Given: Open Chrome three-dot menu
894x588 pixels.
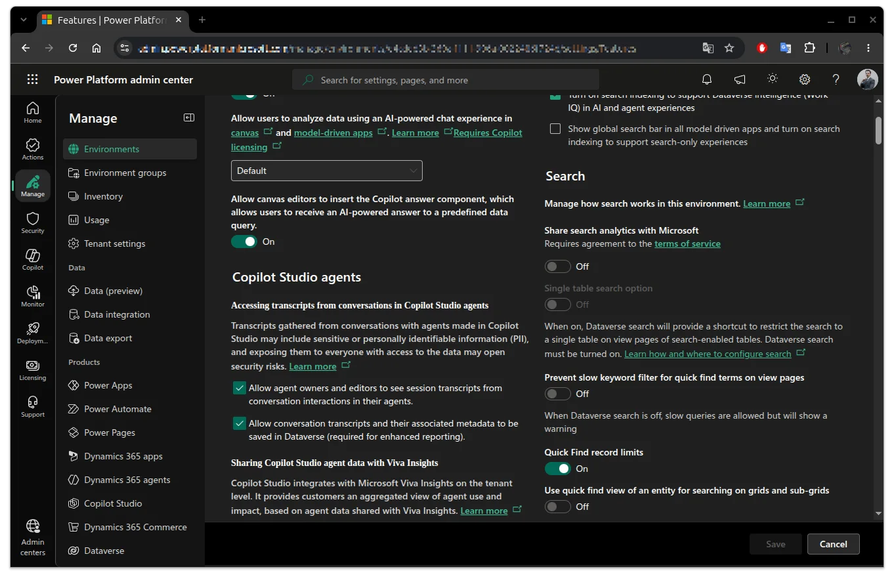Looking at the screenshot, I should [868, 48].
